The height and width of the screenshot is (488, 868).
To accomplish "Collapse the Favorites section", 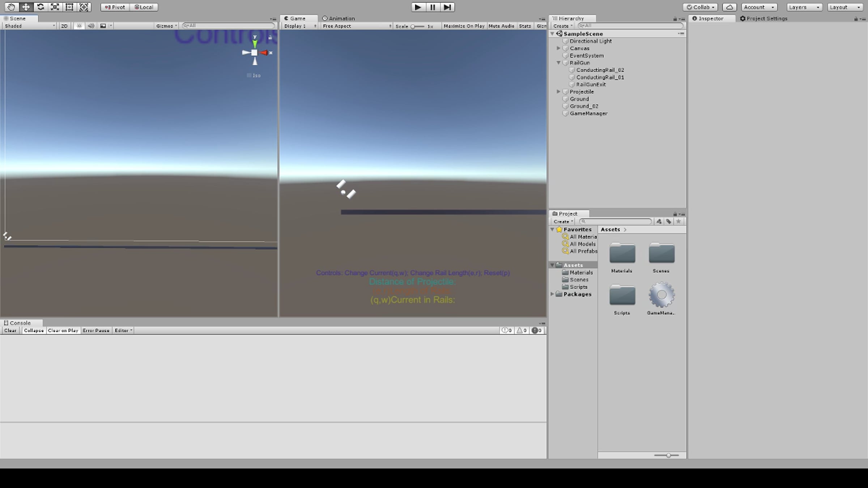I will [552, 229].
